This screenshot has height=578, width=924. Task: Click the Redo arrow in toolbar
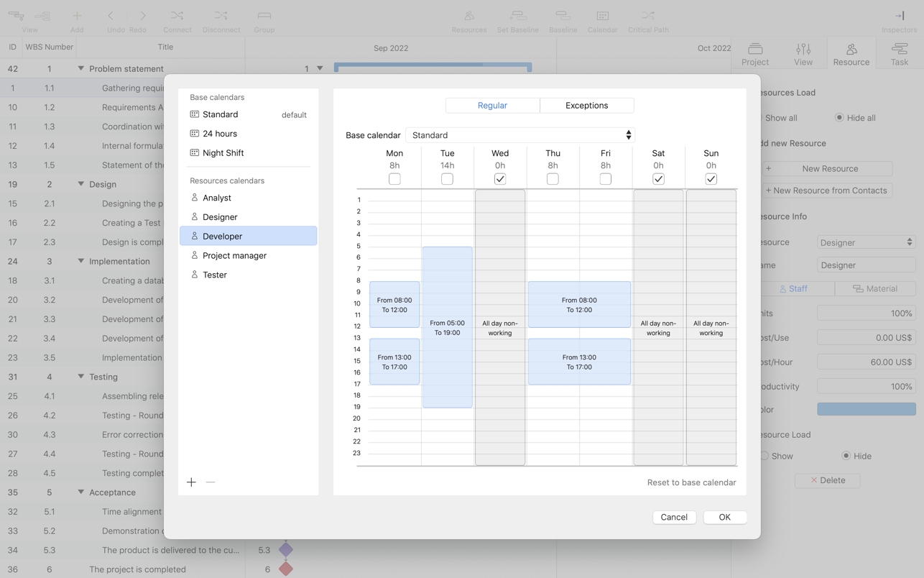(x=142, y=16)
